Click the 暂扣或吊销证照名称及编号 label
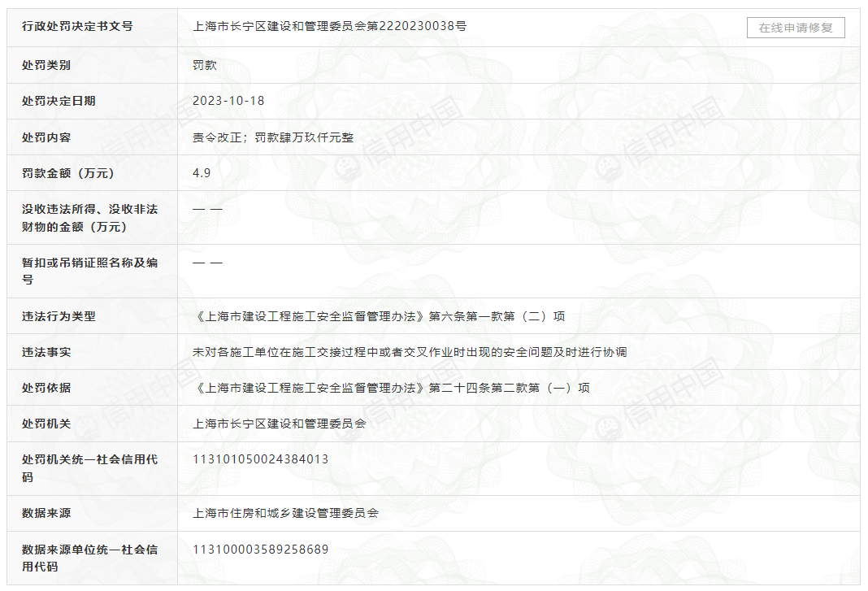Viewport: 868px width, 591px height. coord(89,271)
